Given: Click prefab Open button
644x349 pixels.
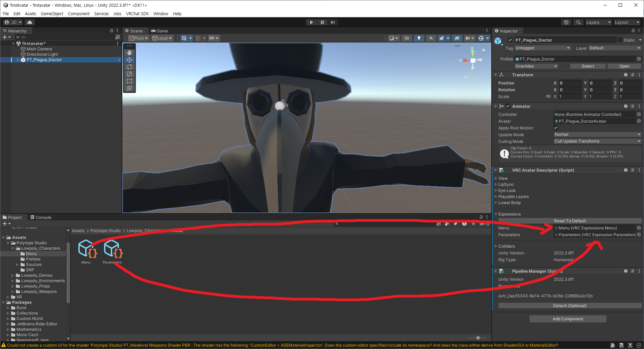Looking at the screenshot, I should (x=624, y=66).
